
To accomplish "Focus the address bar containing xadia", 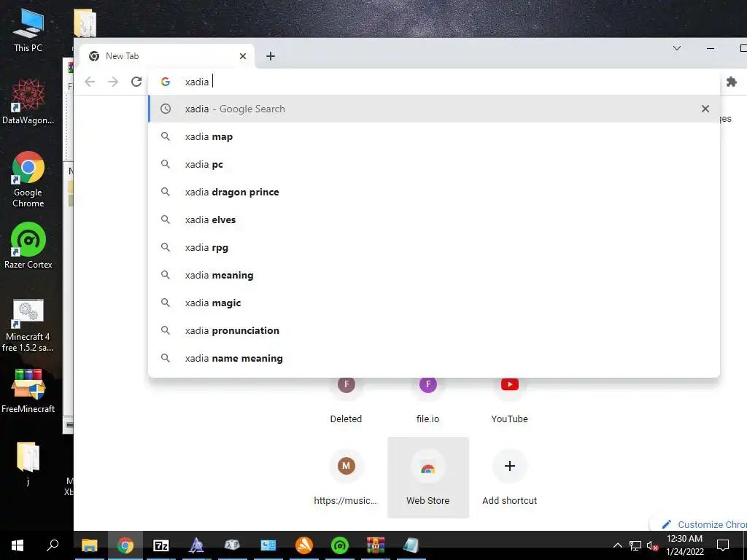I will click(433, 82).
